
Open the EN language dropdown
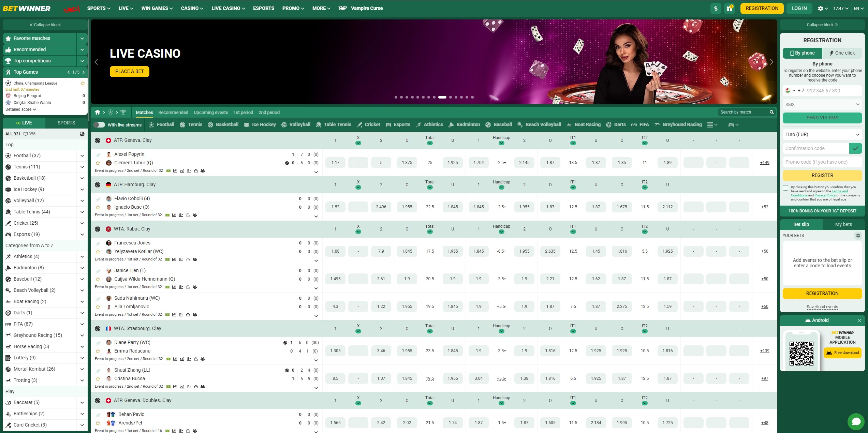pyautogui.click(x=858, y=9)
